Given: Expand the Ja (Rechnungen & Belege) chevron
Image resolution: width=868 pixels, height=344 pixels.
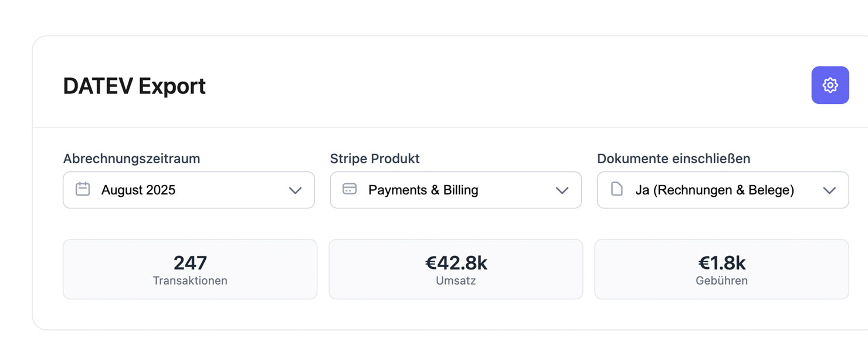Looking at the screenshot, I should [829, 190].
